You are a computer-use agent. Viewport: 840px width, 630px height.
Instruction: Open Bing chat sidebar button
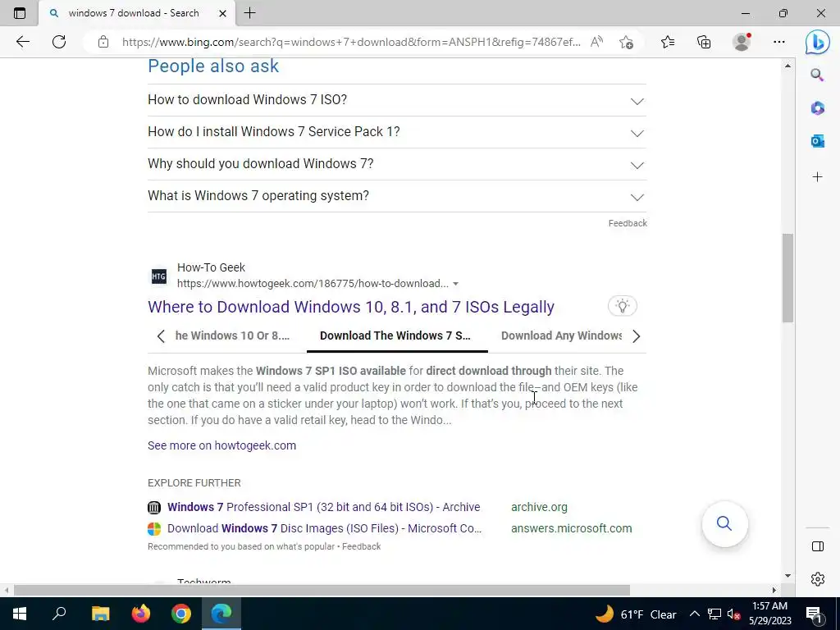[x=817, y=42]
